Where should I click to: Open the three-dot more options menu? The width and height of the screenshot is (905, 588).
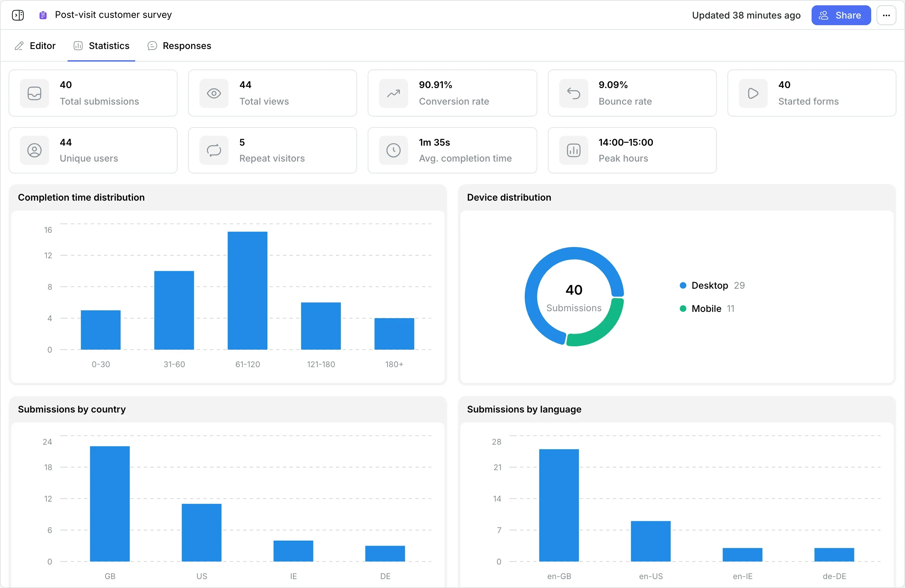(x=886, y=15)
